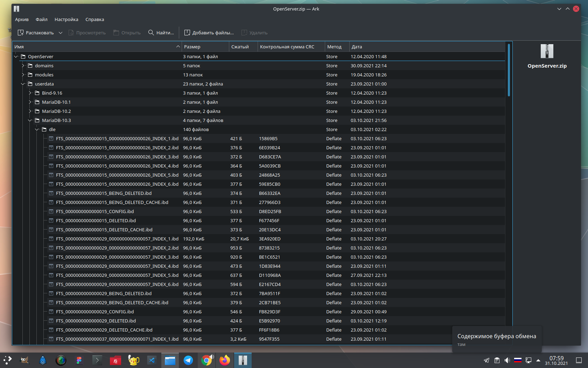This screenshot has width=588, height=368.
Task: Click the file list vertical scrollbar
Action: click(x=509, y=70)
